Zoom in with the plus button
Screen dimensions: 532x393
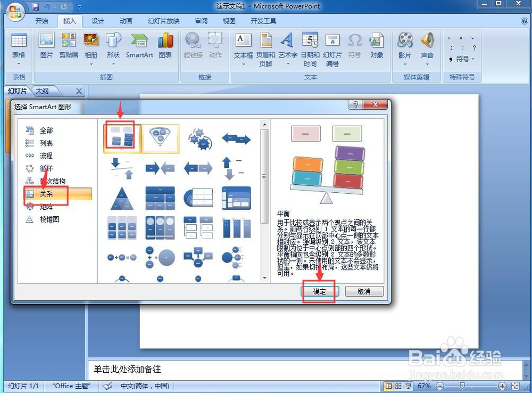coord(502,386)
